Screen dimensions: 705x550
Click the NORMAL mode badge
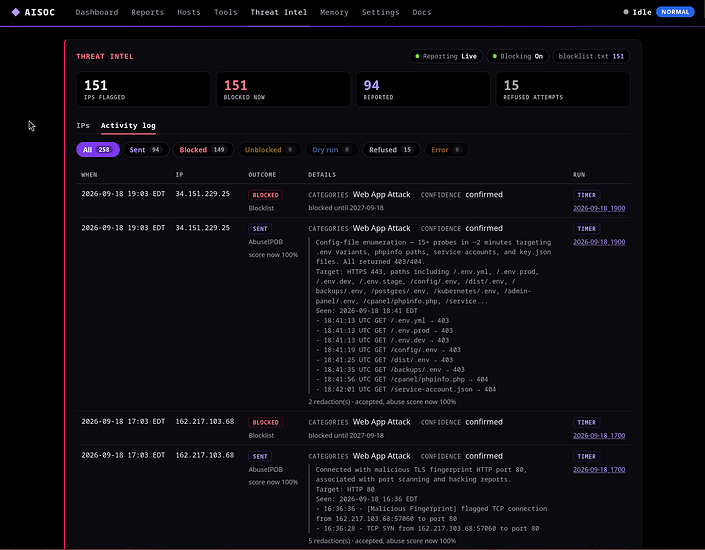coord(675,12)
